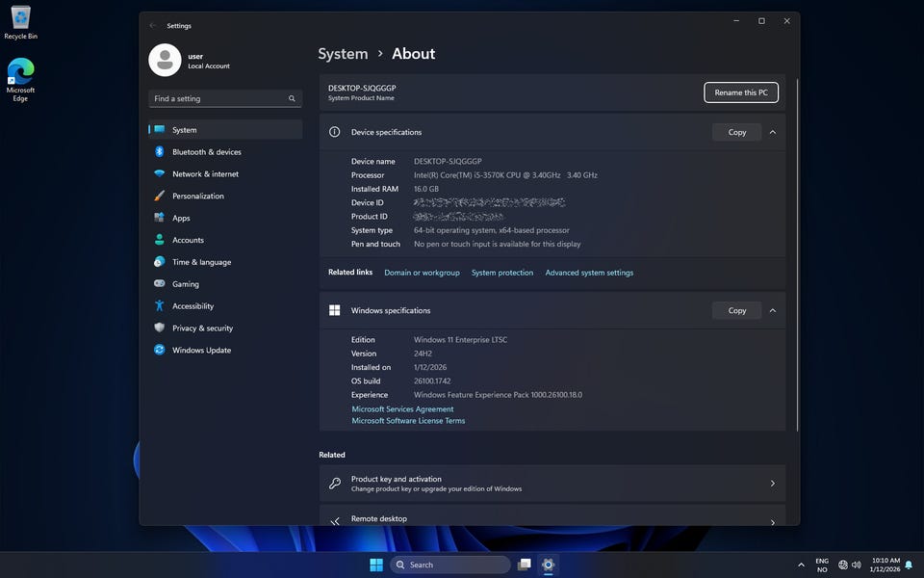
Task: Open the Gaming settings icon
Action: (x=160, y=284)
